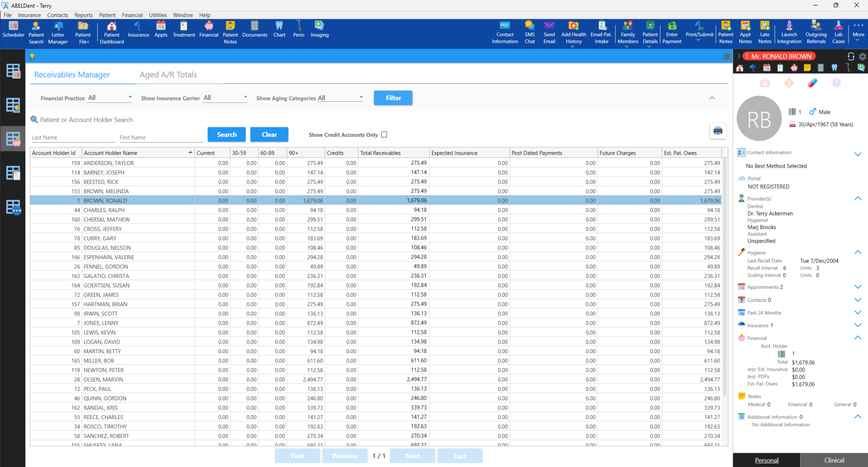
Task: Switch to the Aged A/R Totals tab
Action: [168, 74]
